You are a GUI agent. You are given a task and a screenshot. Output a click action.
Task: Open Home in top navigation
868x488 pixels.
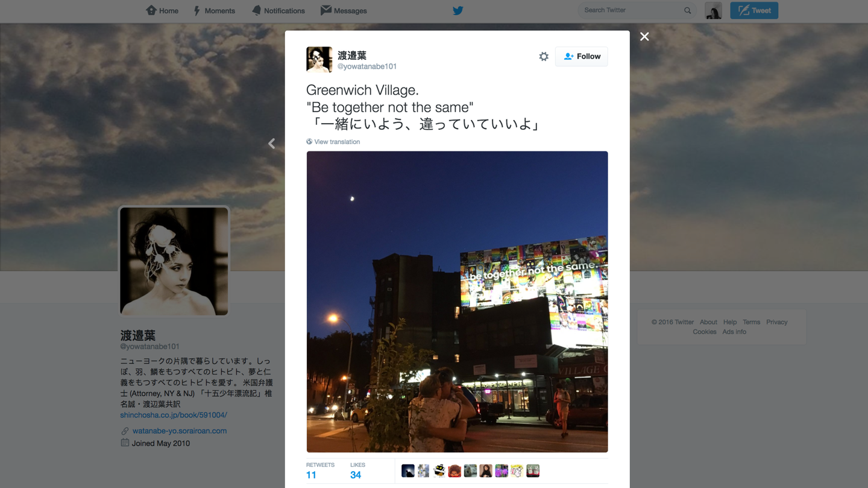coord(162,10)
